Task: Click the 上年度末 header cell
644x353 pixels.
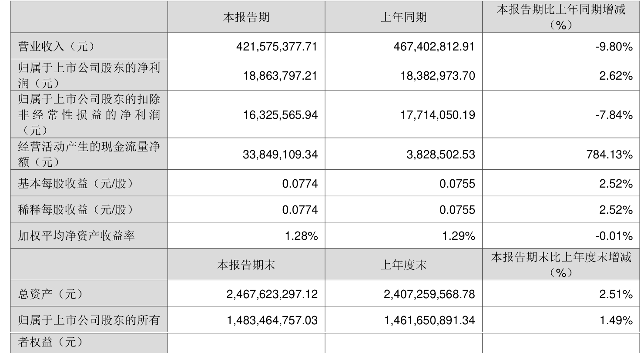Action: pyautogui.click(x=403, y=265)
